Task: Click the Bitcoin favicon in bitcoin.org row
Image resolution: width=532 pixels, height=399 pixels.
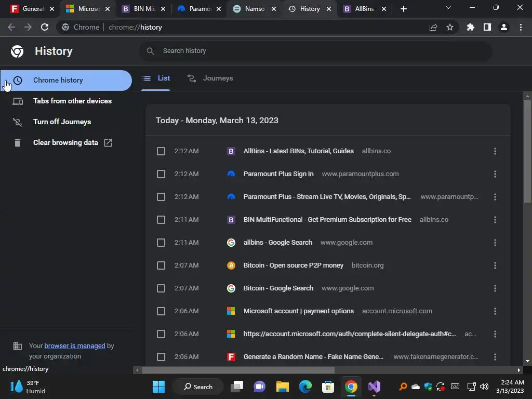Action: pyautogui.click(x=231, y=265)
